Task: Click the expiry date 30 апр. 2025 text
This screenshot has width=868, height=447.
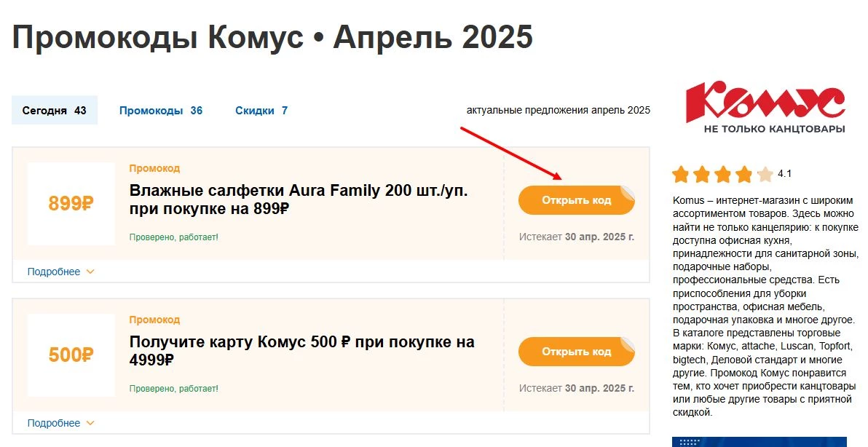Action: coord(584,237)
